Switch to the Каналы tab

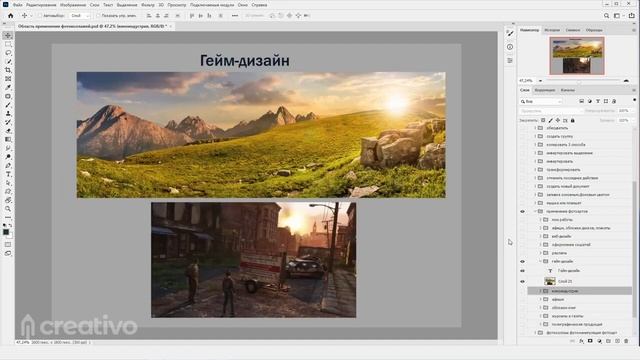click(x=567, y=90)
